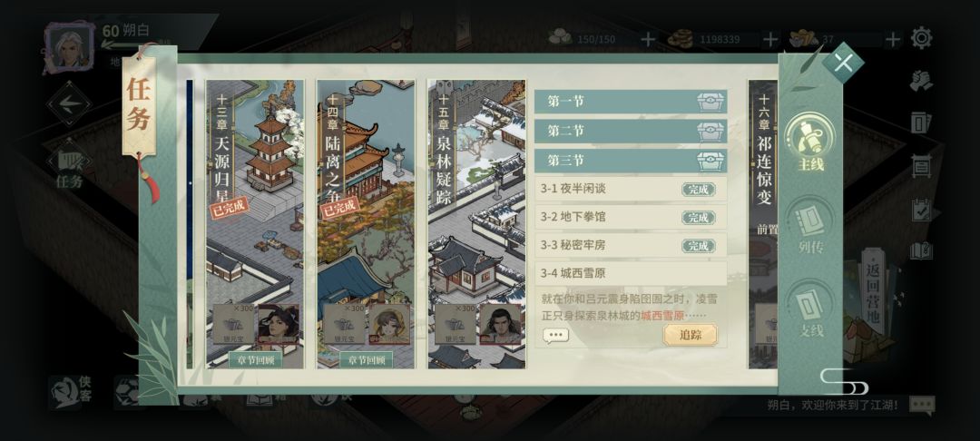The height and width of the screenshot is (441, 980).
Task: Click the 追踪 track button
Action: pyautogui.click(x=690, y=335)
